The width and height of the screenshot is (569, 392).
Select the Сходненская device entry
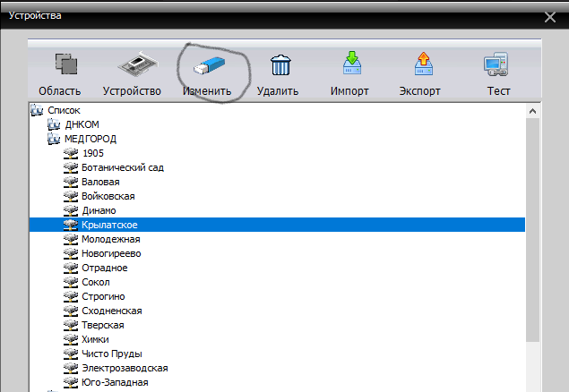click(112, 311)
